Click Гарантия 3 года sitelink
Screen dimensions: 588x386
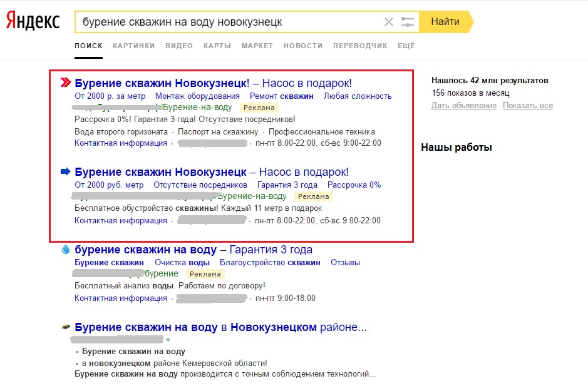click(x=287, y=185)
